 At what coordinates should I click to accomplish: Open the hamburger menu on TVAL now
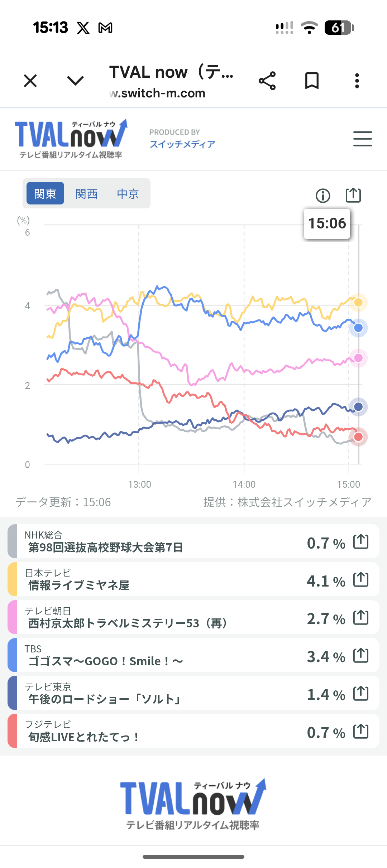point(362,139)
